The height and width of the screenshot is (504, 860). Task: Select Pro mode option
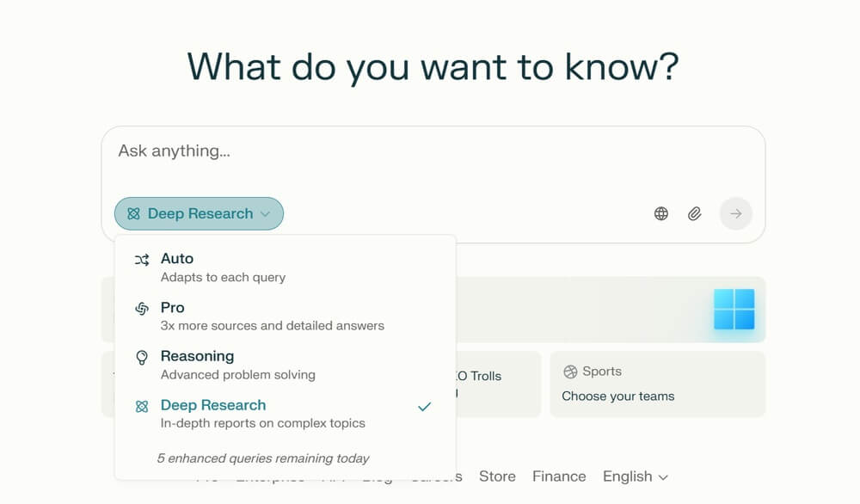tap(286, 316)
